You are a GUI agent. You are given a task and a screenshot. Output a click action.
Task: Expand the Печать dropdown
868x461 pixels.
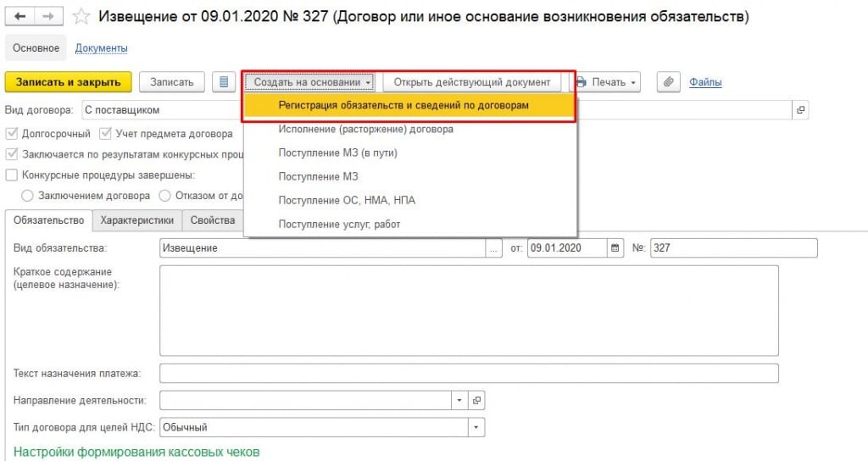[x=608, y=82]
